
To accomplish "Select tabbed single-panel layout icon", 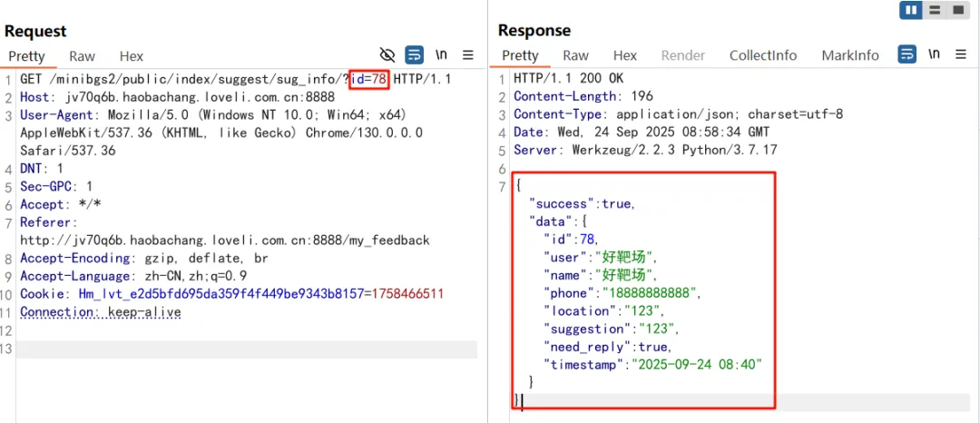I will [957, 10].
